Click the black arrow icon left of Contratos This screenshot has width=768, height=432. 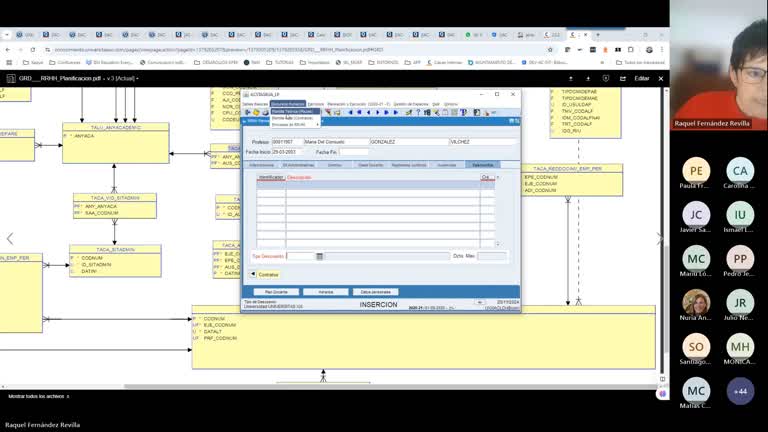tap(253, 274)
